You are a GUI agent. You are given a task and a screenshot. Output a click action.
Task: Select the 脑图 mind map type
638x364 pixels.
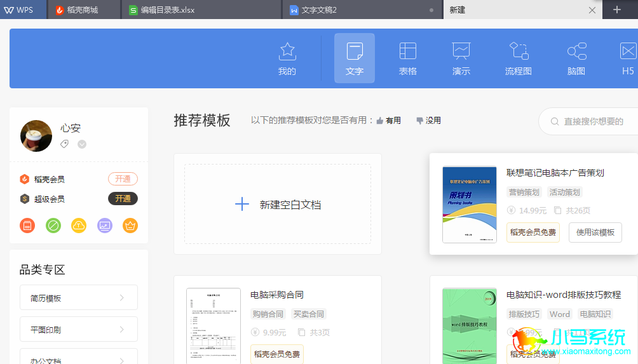pos(576,58)
